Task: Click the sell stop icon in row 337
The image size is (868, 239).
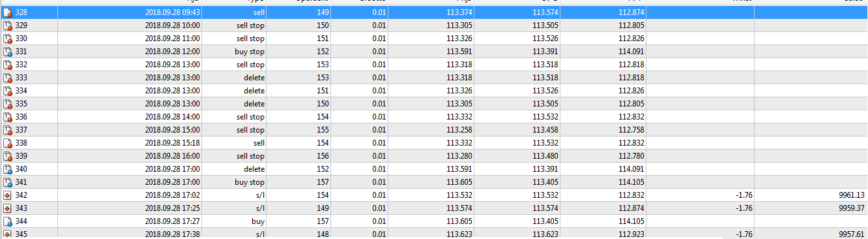Action: (x=8, y=130)
